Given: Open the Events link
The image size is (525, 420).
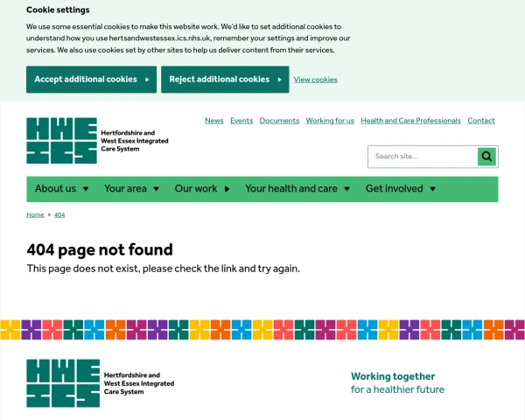Looking at the screenshot, I should click(x=241, y=121).
